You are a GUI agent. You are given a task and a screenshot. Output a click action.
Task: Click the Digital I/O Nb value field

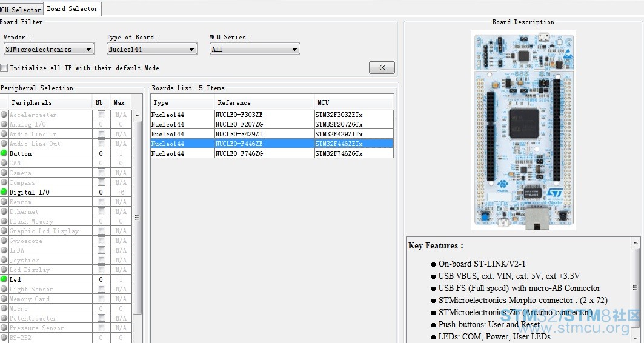pyautogui.click(x=101, y=192)
